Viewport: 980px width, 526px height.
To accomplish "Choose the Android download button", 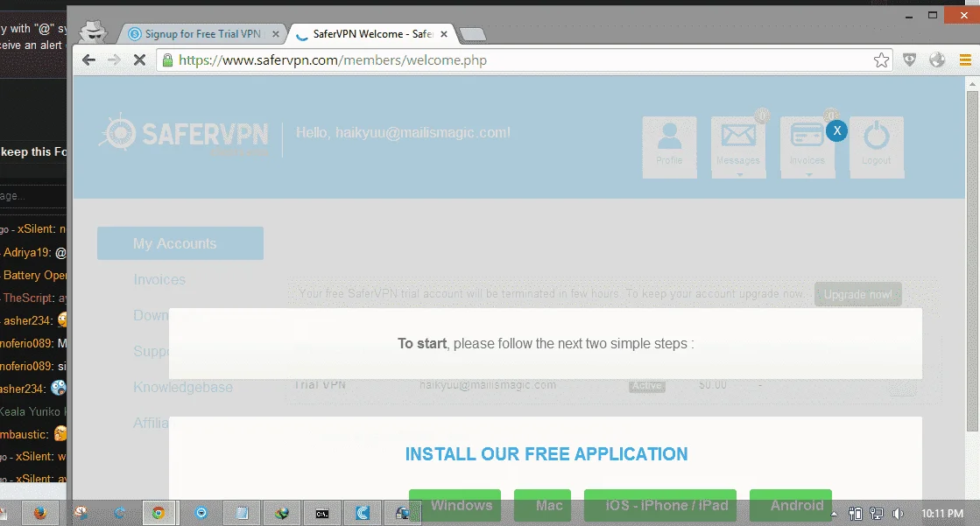I will [791, 505].
